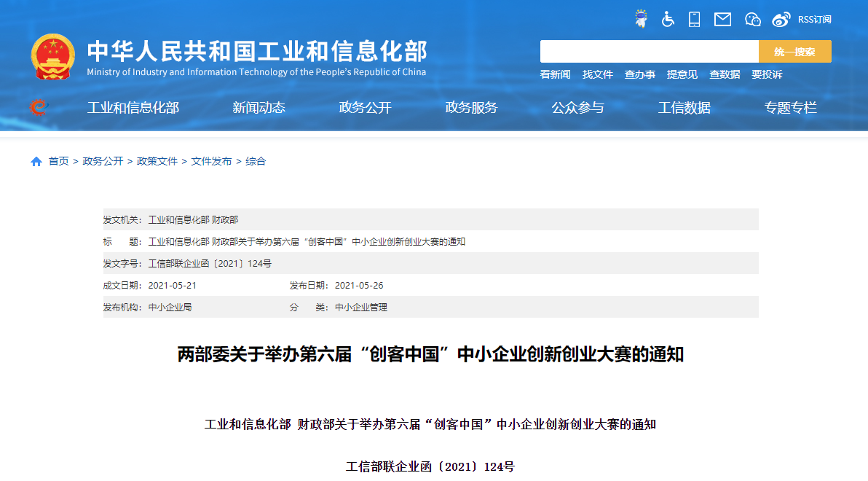Click the envelope mail icon
868x481 pixels.
pos(722,19)
